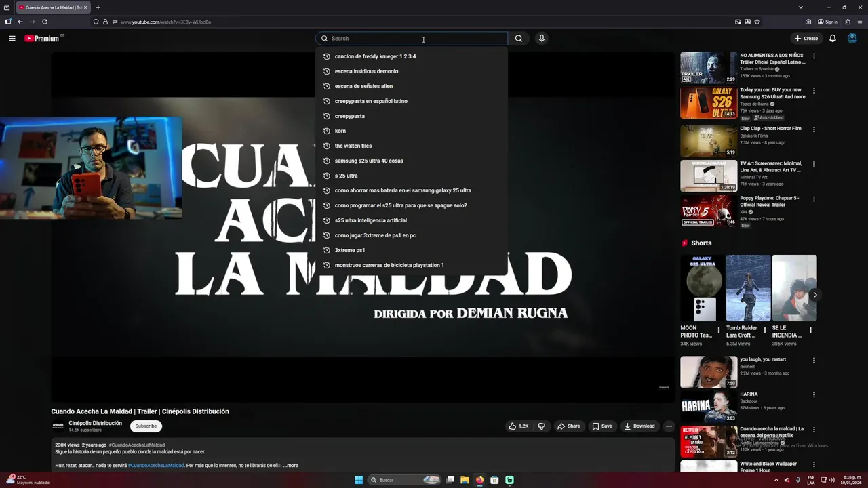Expand description with '...more'

(290, 466)
